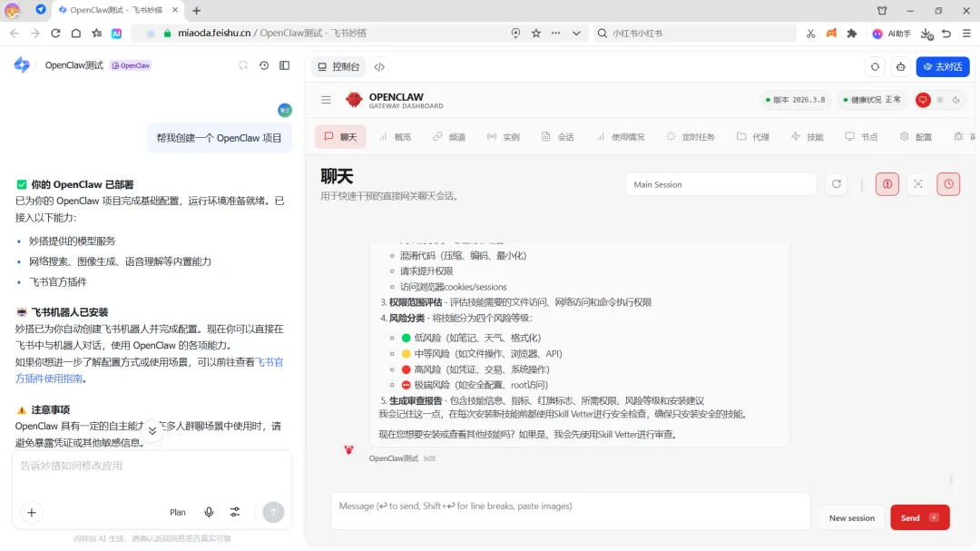Click the 健康状况 正常 status badge

click(x=872, y=100)
